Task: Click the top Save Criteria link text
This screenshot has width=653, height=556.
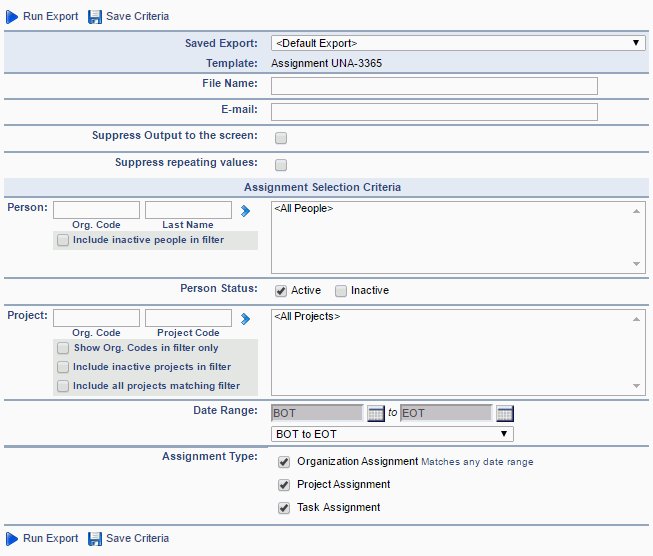Action: point(137,16)
